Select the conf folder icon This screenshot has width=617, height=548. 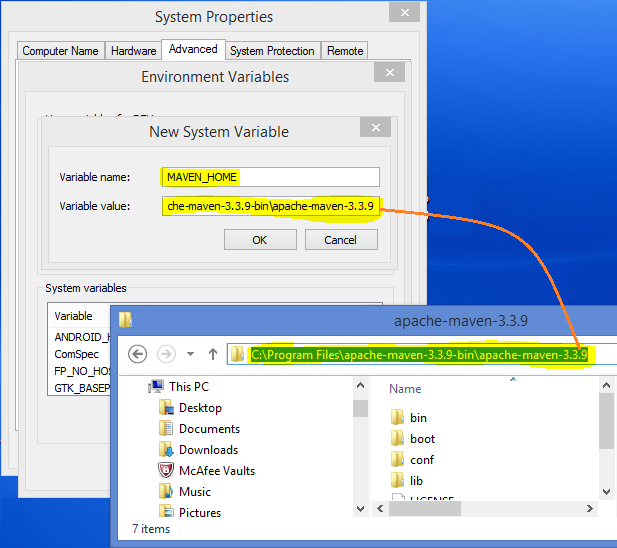397,459
